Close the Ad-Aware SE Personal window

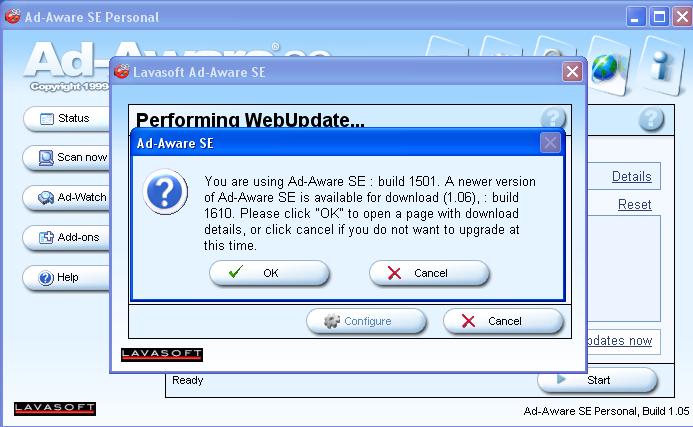682,17
